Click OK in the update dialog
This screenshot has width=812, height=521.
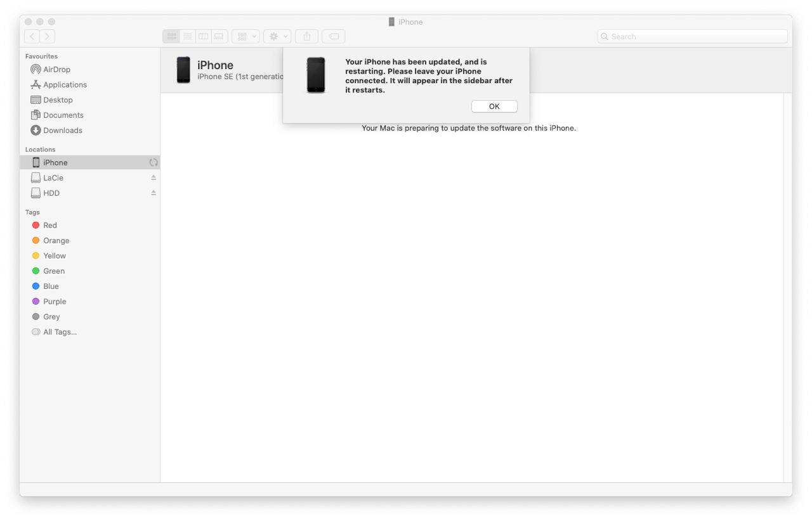[x=494, y=106]
